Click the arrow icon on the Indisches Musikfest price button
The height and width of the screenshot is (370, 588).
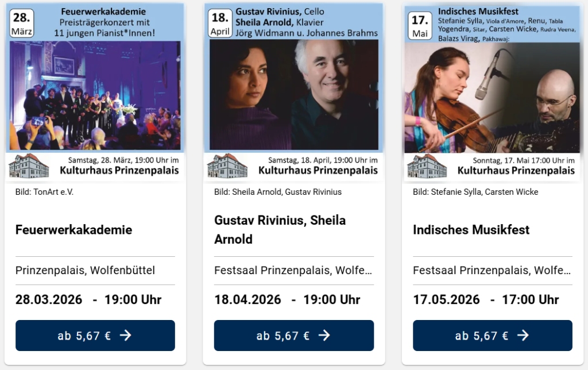pos(523,336)
